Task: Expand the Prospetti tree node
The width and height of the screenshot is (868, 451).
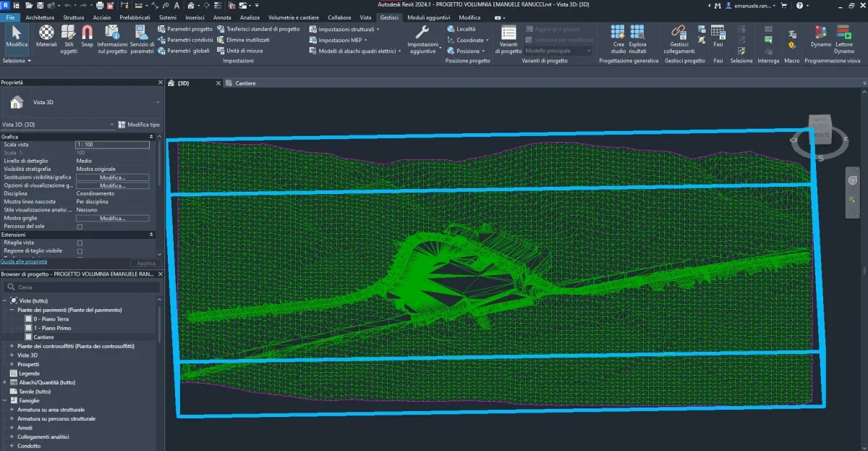Action: point(12,364)
